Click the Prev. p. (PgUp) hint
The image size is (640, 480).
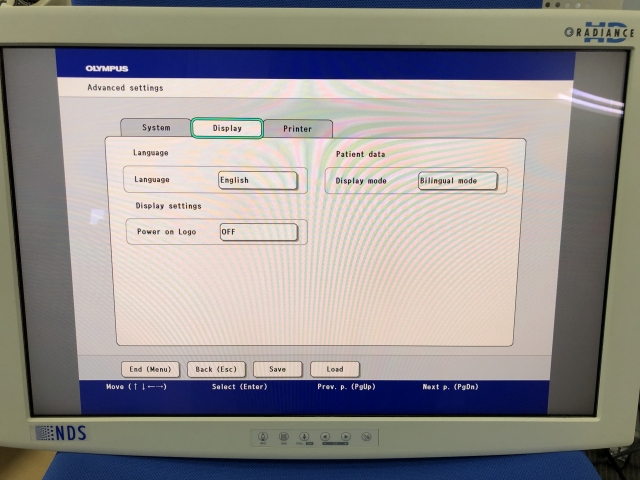coord(346,387)
